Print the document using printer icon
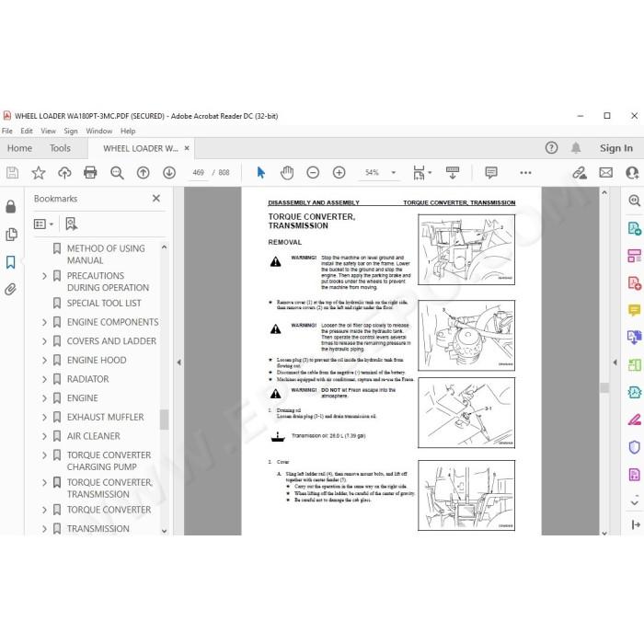Screen dimensions: 644x644 [90, 173]
